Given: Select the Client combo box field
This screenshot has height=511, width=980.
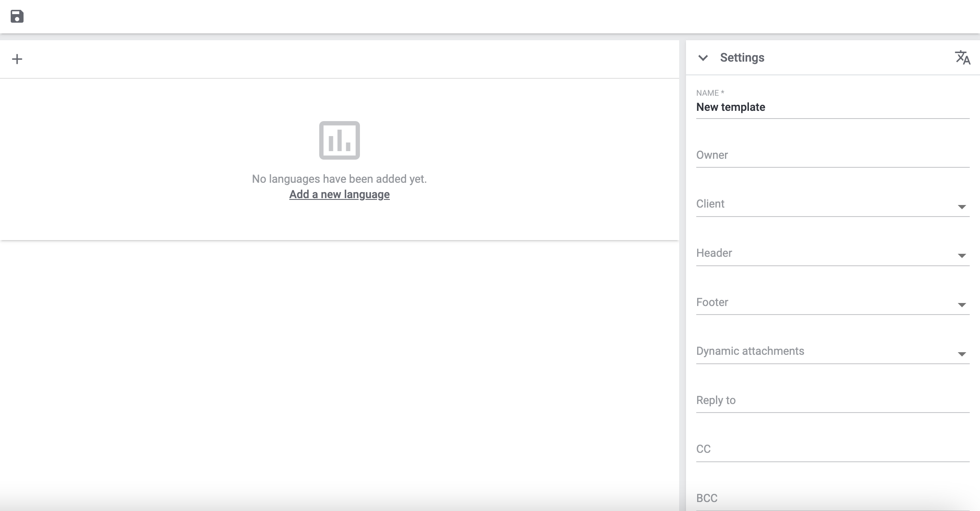Looking at the screenshot, I should tap(822, 204).
